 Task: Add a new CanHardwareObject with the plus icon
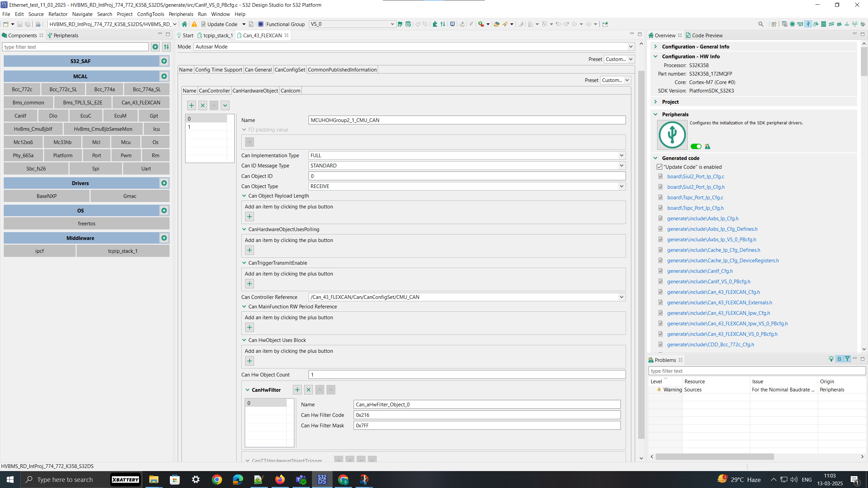tap(191, 105)
